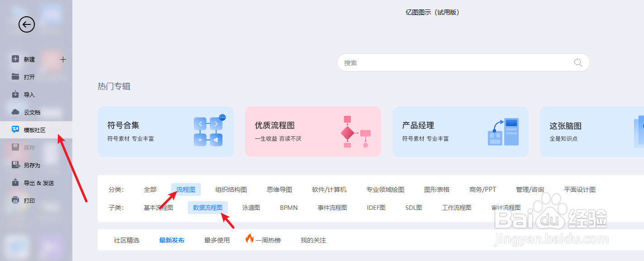
Task: Switch to the 最多使用 tab
Action: click(x=217, y=240)
